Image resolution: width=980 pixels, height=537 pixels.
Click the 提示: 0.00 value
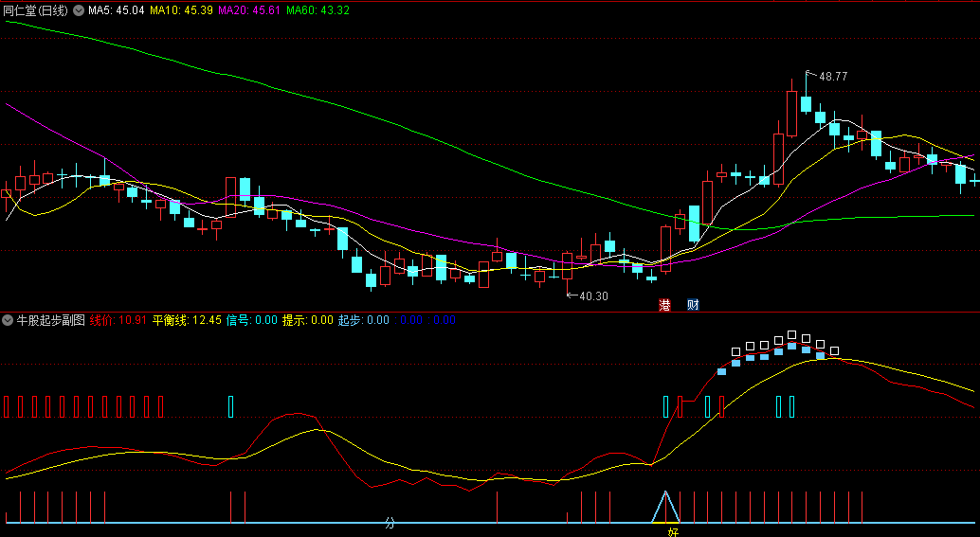(x=308, y=320)
